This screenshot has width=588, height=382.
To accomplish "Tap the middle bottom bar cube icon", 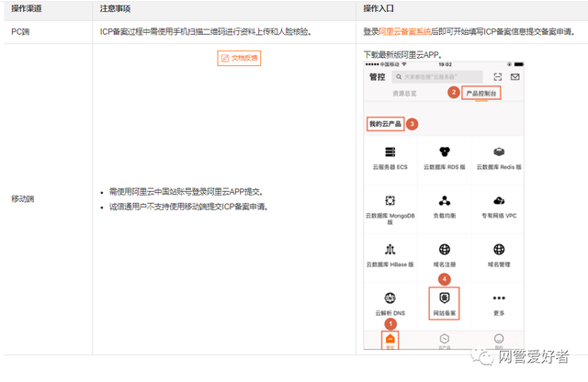I will [x=445, y=339].
